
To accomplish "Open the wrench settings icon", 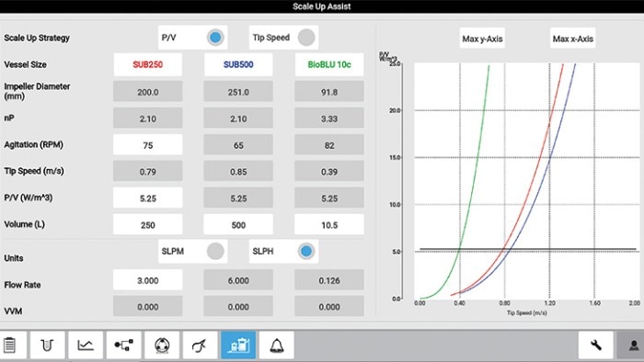I will pos(595,345).
